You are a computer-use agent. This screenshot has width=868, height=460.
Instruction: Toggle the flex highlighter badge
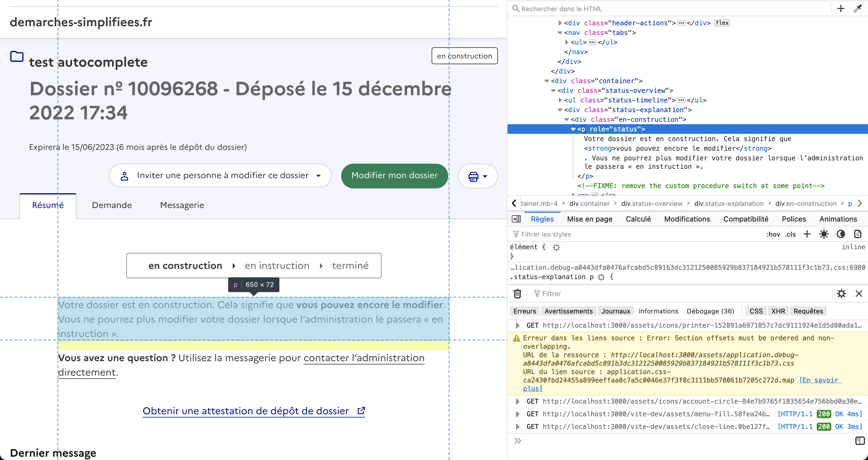(722, 23)
